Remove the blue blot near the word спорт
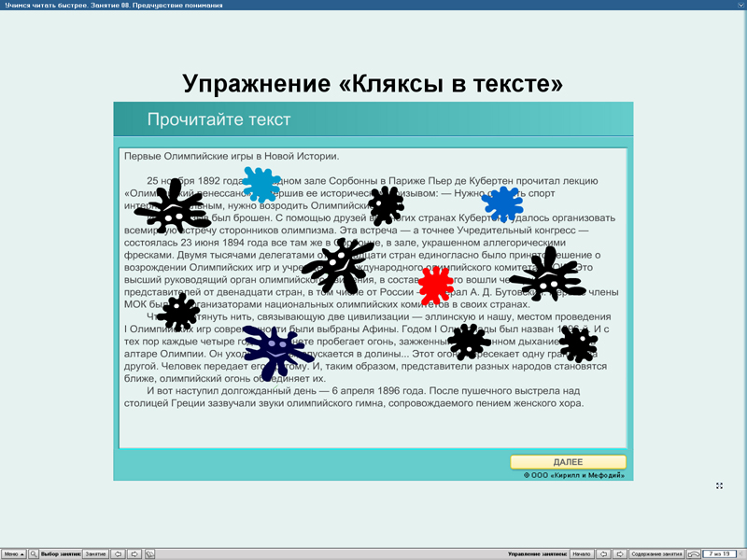The image size is (747, 560). (x=503, y=203)
